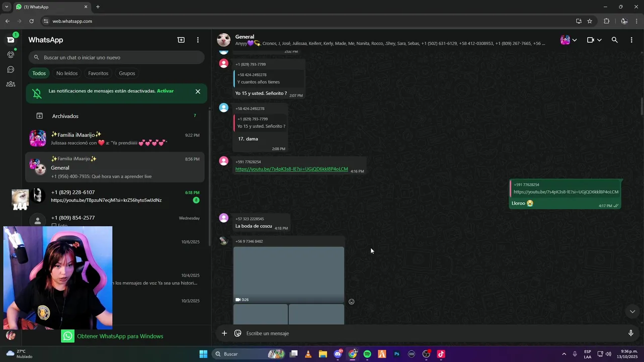React to video with emoji icon
The image size is (644, 362).
click(352, 302)
